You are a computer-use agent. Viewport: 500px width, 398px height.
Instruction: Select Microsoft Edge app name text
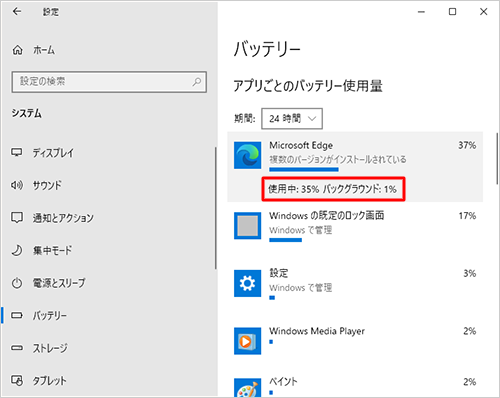301,145
